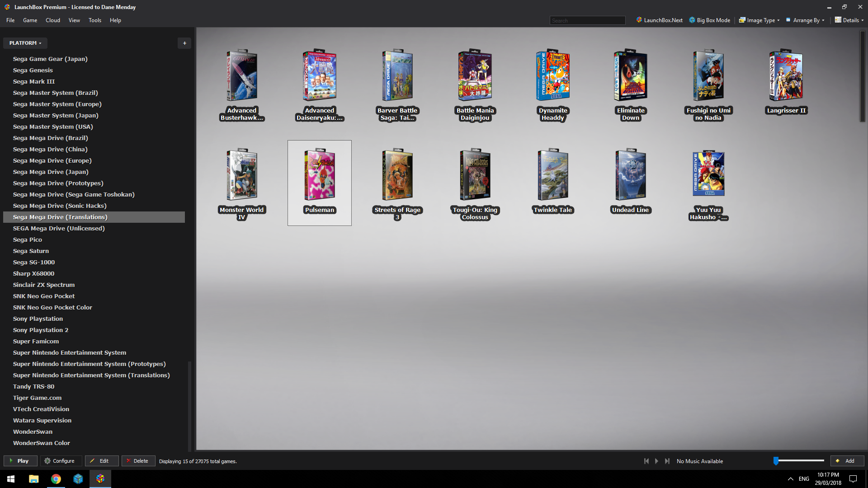Open the Game menu
Image resolution: width=868 pixels, height=488 pixels.
click(30, 20)
